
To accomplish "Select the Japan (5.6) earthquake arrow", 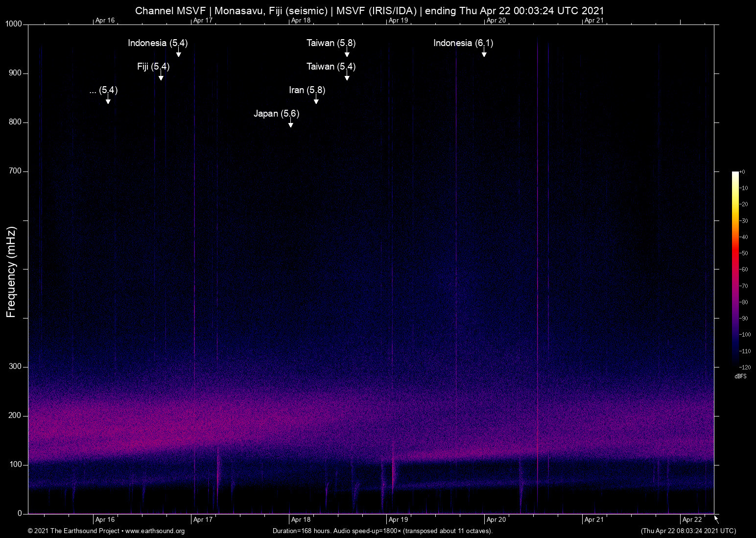I will pyautogui.click(x=290, y=124).
